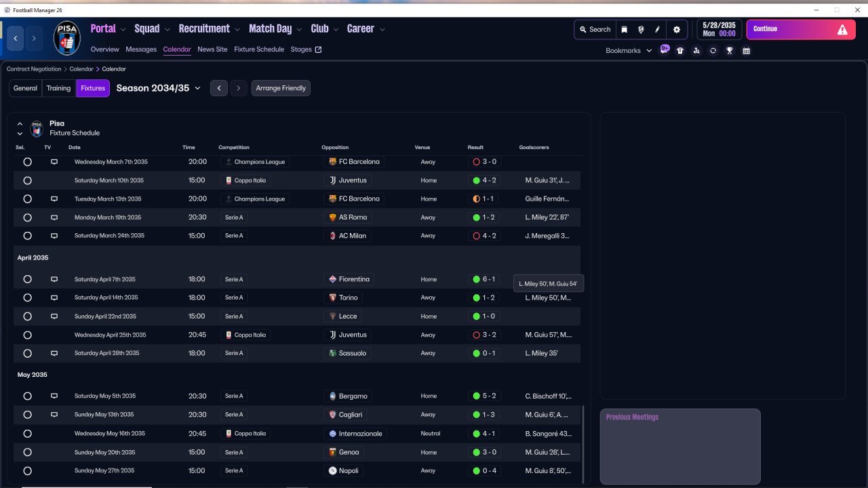The image size is (868, 488).
Task: Open the trophy shortcut icon
Action: [730, 51]
